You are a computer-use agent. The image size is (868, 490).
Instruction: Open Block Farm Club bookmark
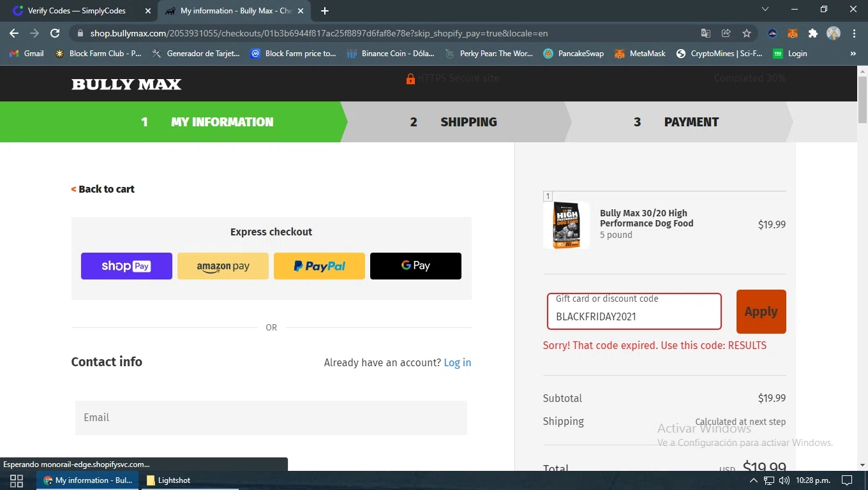tap(99, 54)
